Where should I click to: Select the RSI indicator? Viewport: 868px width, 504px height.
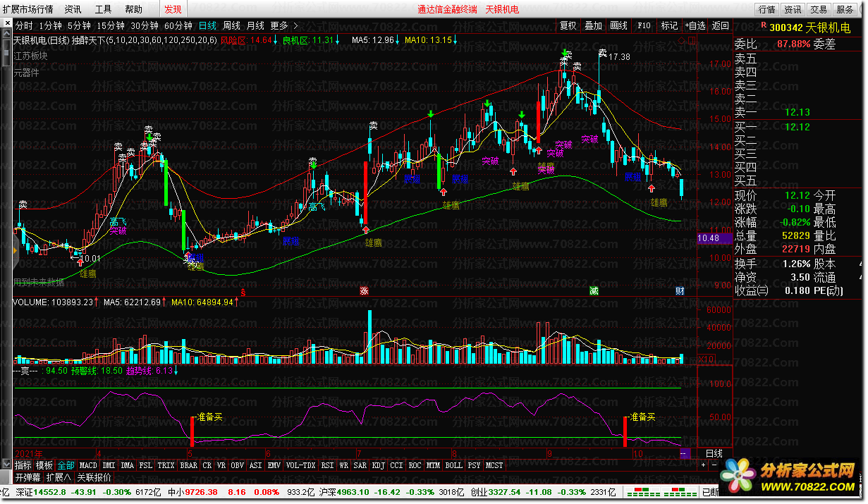(327, 466)
